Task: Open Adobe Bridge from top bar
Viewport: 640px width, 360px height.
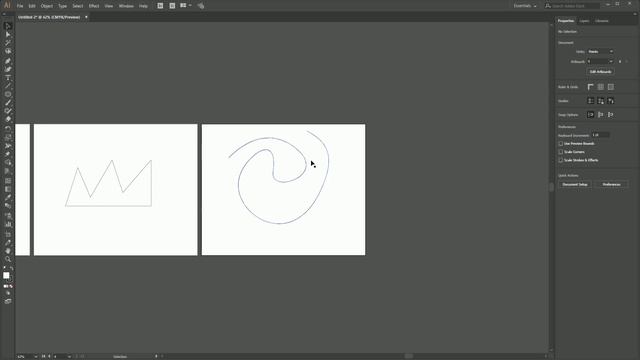Action: pyautogui.click(x=160, y=6)
